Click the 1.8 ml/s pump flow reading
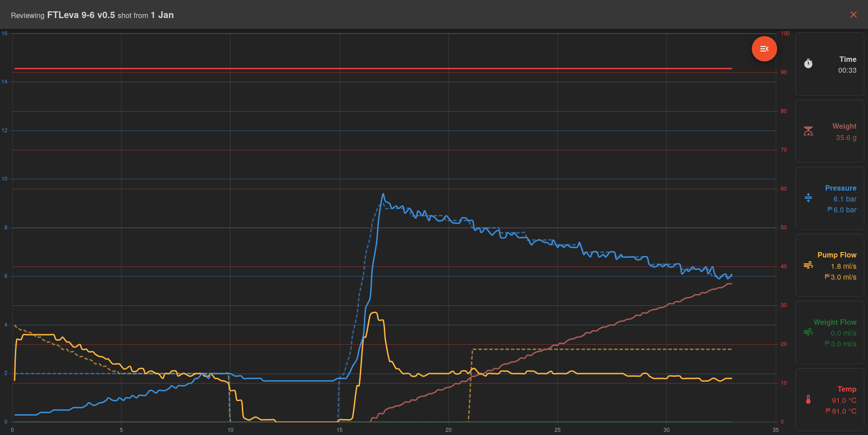Screen dimensions: 868x435 (x=843, y=267)
